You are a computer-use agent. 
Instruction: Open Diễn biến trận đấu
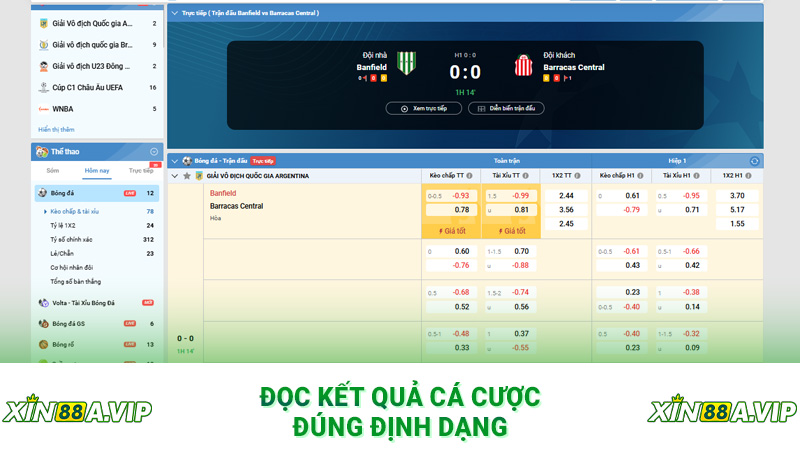tap(505, 108)
